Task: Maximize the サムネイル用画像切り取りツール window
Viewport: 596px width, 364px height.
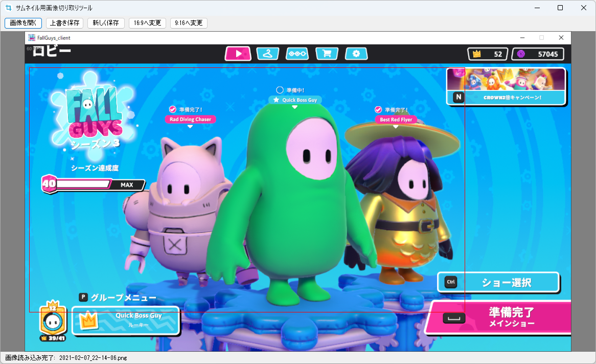Action: (x=560, y=8)
